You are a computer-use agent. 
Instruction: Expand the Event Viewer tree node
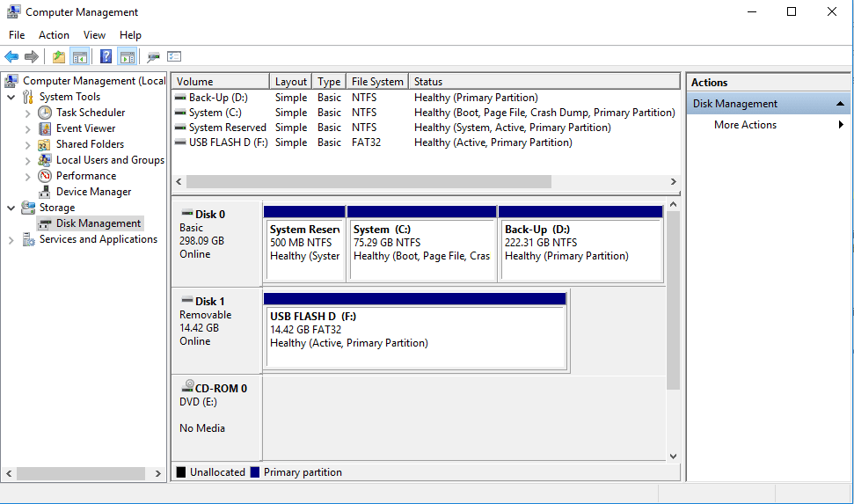click(x=28, y=129)
